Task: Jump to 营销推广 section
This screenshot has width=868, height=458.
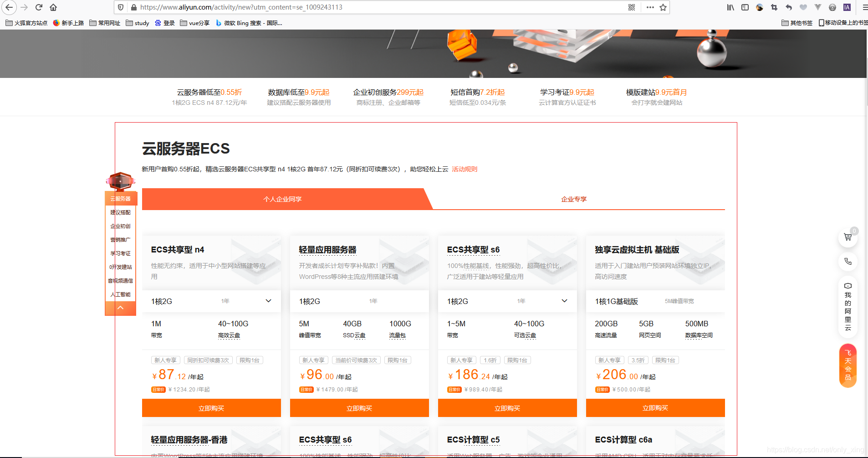Action: (x=120, y=240)
